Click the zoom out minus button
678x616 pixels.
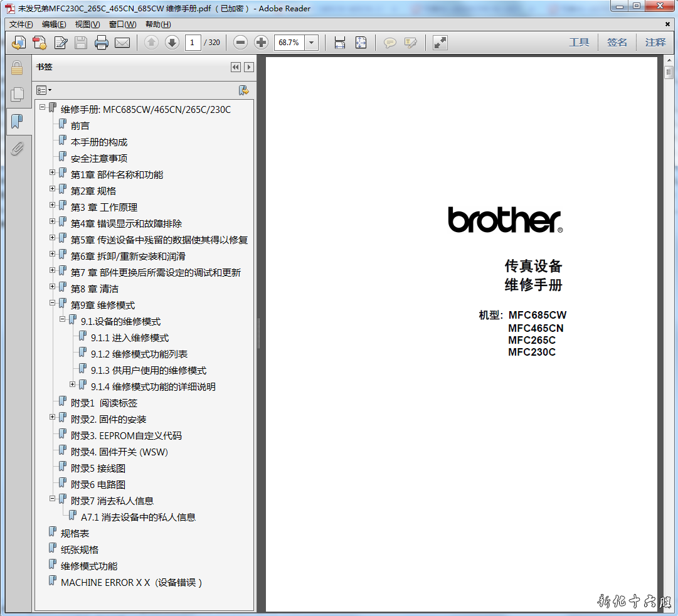[240, 43]
